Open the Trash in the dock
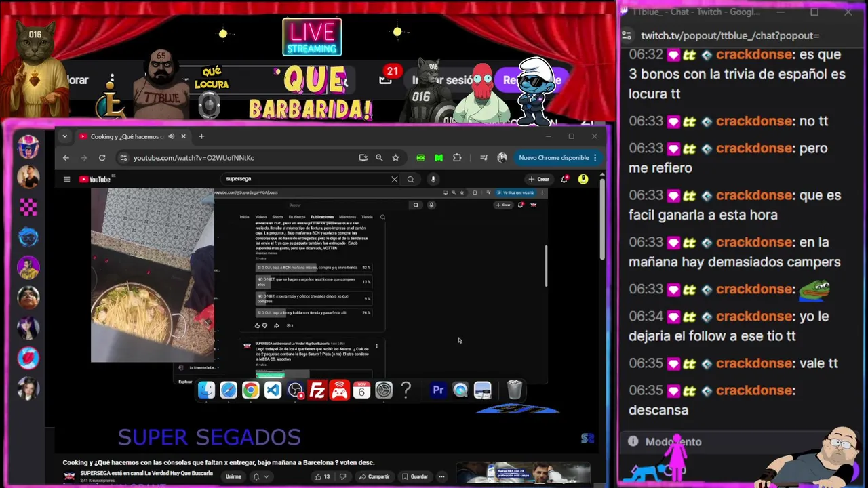 514,390
